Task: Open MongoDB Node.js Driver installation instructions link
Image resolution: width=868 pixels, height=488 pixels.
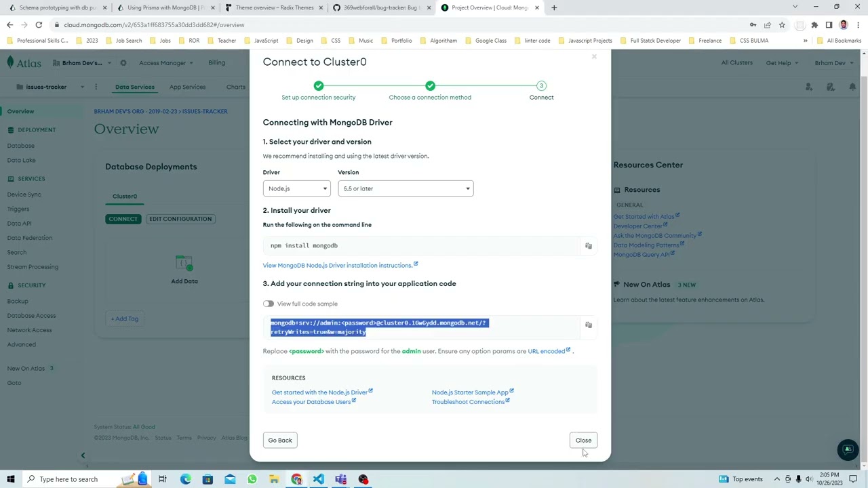Action: click(340, 265)
